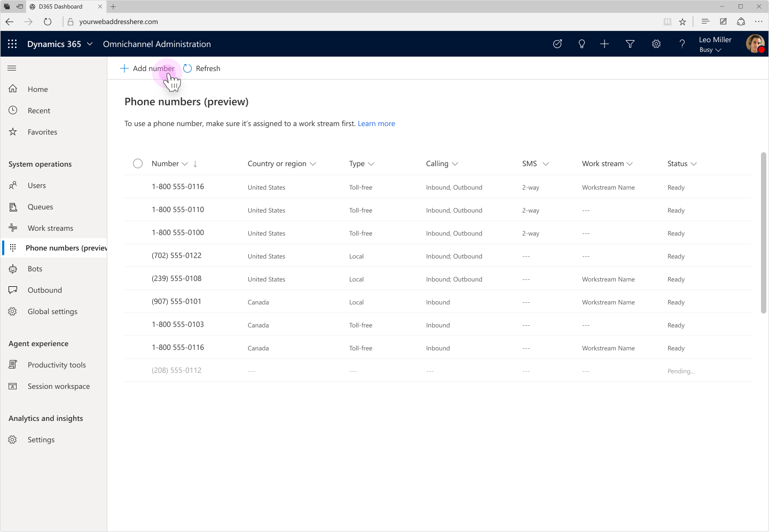Open the Country or region column dropdown
The width and height of the screenshot is (769, 532).
(313, 164)
